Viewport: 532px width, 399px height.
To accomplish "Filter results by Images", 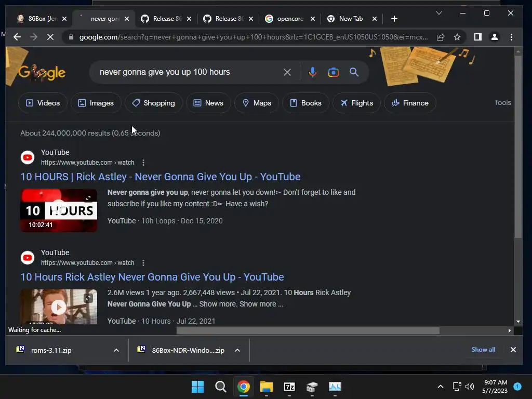I will click(x=96, y=103).
